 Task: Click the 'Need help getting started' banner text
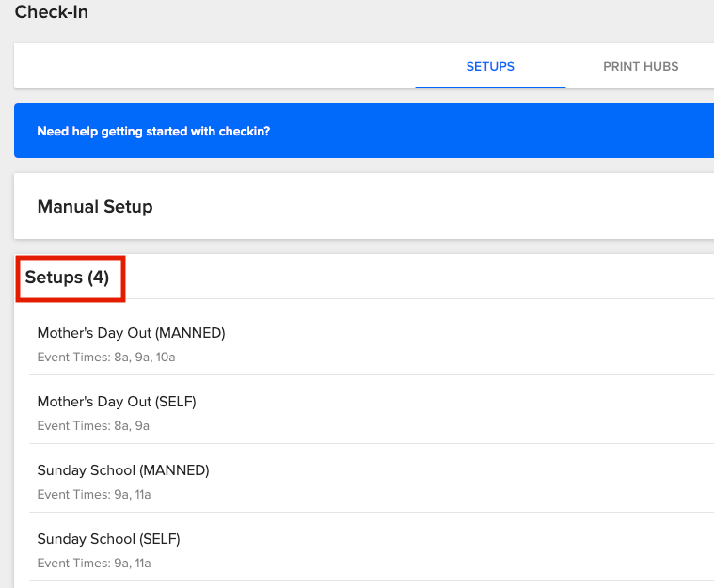(x=153, y=132)
